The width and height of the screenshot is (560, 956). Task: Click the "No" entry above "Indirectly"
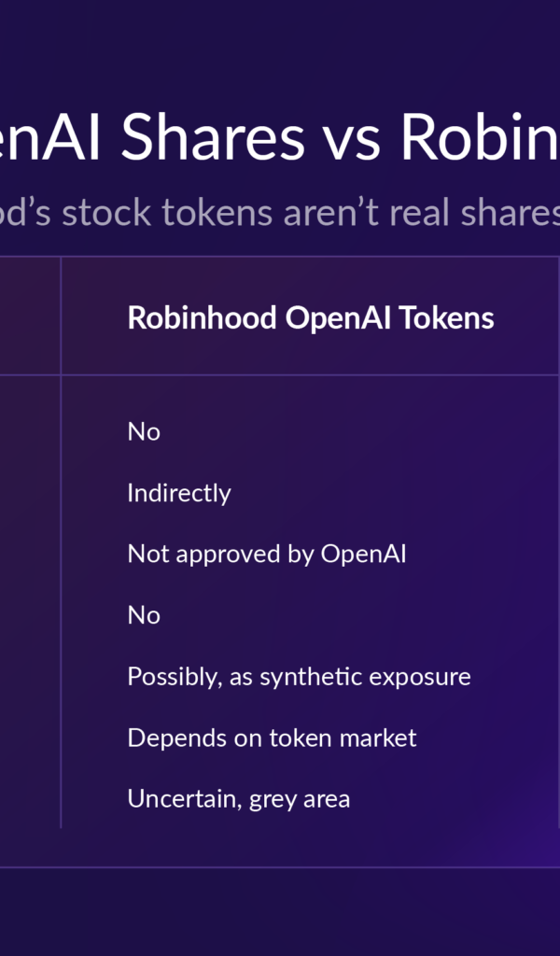pyautogui.click(x=144, y=431)
